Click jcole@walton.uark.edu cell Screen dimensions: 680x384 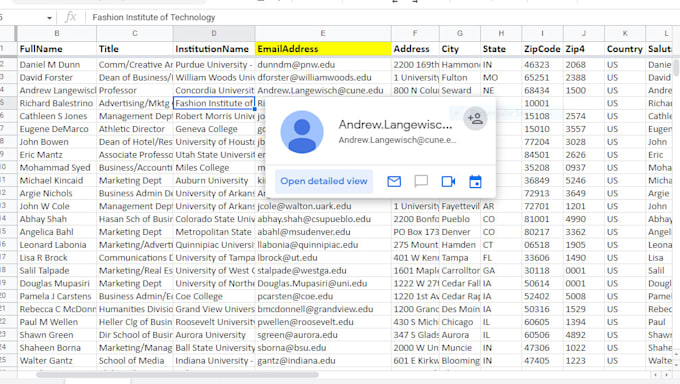click(x=323, y=206)
